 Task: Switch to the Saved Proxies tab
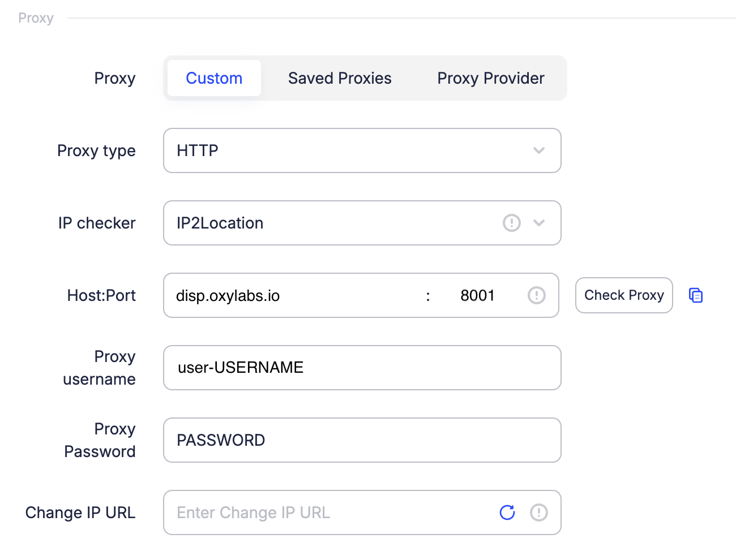coord(340,78)
